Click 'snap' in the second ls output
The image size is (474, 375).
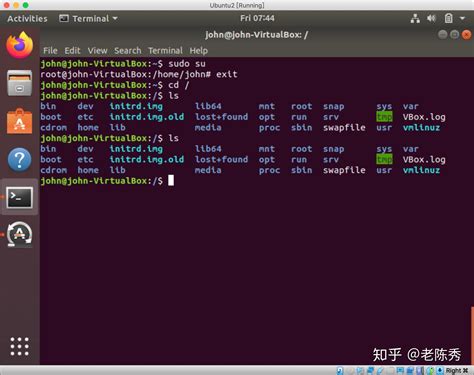(x=333, y=149)
